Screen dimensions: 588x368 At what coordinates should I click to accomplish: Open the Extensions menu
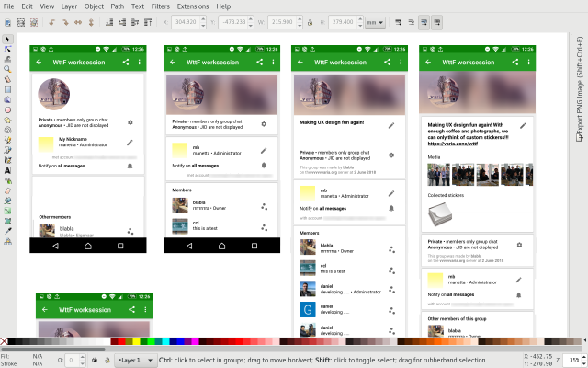(191, 6)
